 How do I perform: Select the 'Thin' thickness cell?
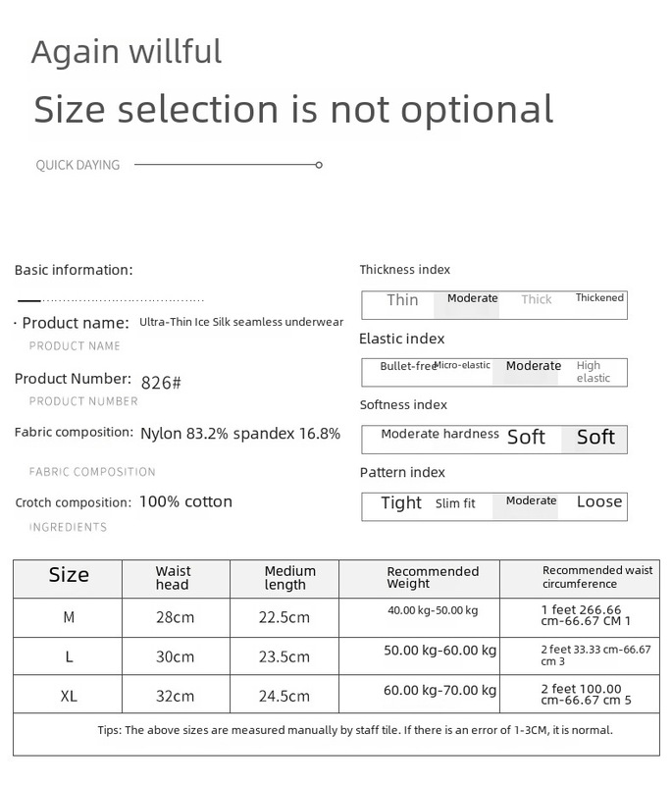(402, 300)
